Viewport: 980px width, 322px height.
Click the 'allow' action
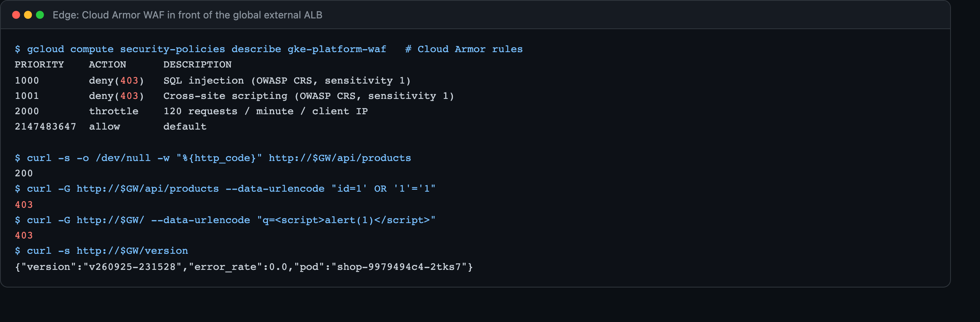coord(105,127)
